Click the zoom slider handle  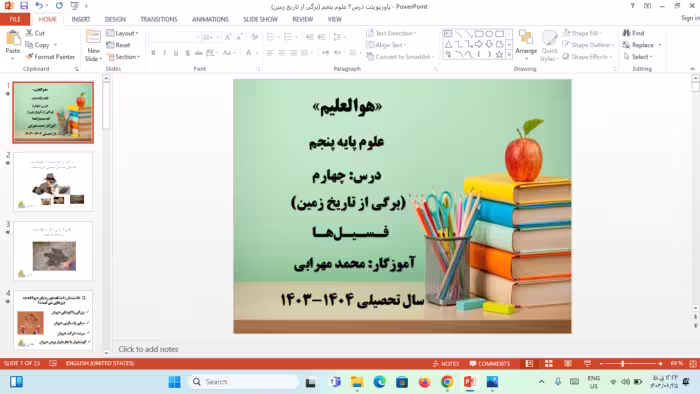[622, 364]
